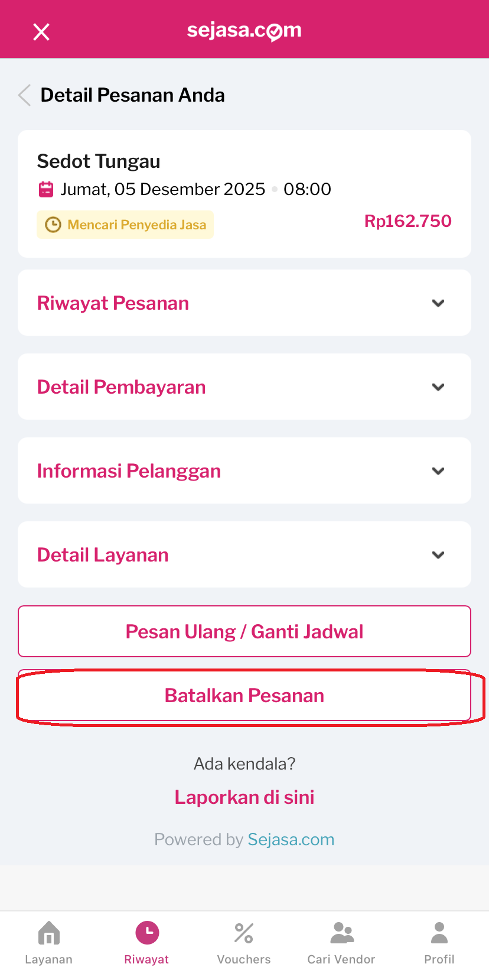Tap the Laporkan di sini link
The height and width of the screenshot is (980, 489).
point(244,797)
